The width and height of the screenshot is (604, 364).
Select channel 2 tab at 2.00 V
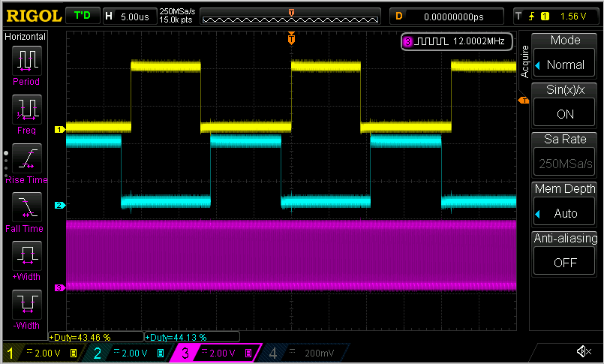(131, 352)
